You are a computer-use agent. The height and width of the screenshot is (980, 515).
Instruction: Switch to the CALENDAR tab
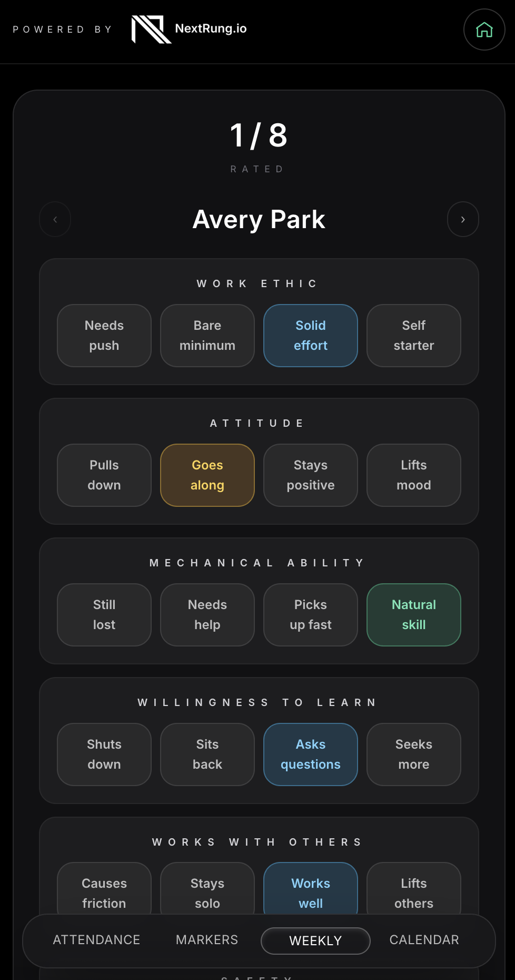tap(423, 940)
